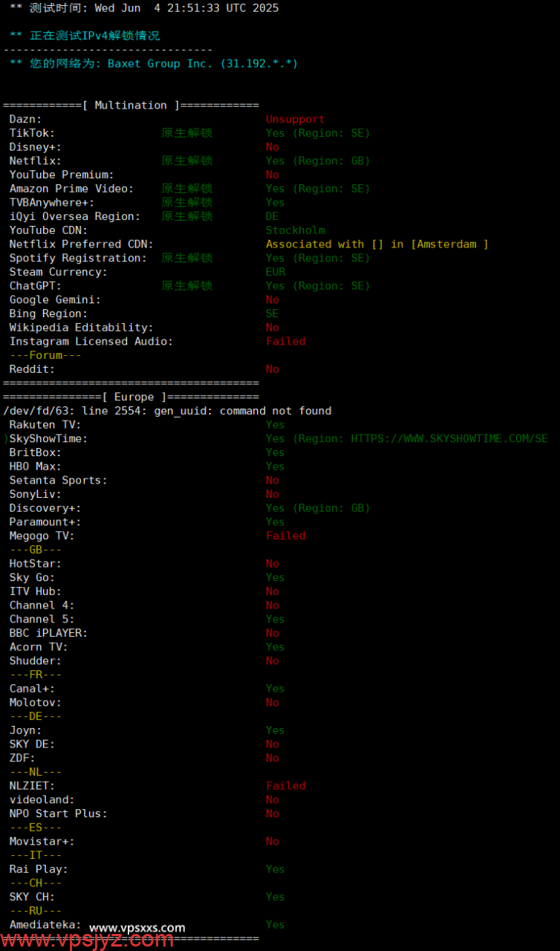Click the 'Failed' result for Instagram Licensed Audio

coord(286,341)
